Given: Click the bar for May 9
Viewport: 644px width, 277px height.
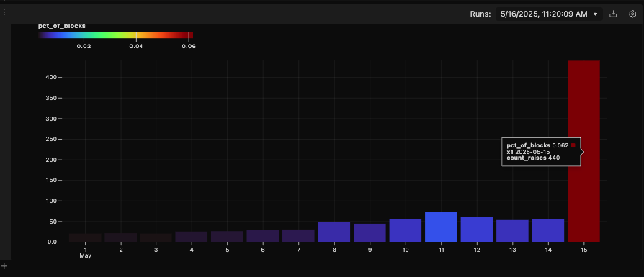Looking at the screenshot, I should [x=370, y=232].
